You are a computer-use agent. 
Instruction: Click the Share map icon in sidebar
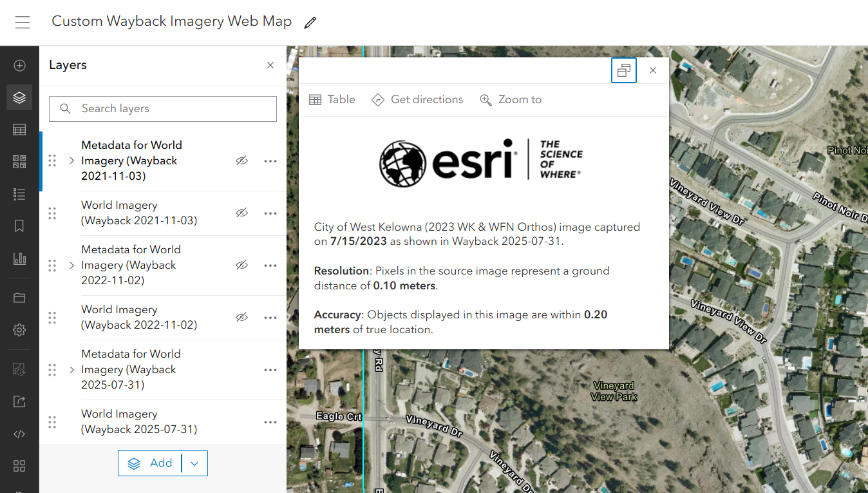tap(19, 401)
